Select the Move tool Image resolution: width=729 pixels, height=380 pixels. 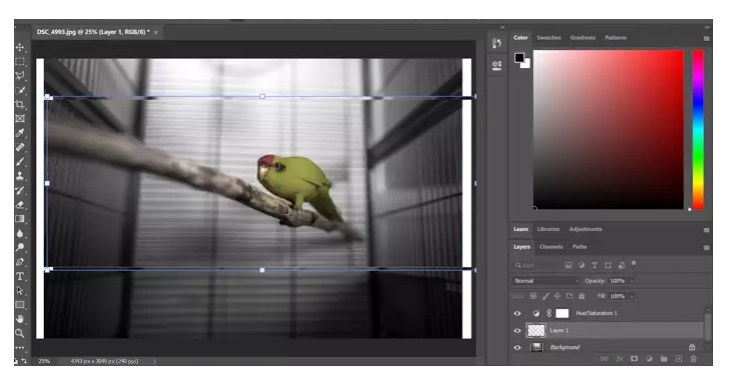pyautogui.click(x=20, y=47)
